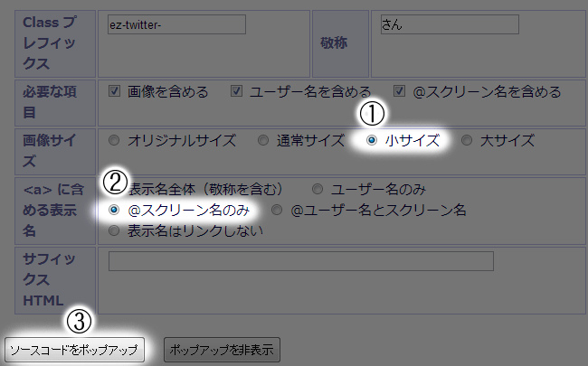Toggle the @スクリーン名を含める checkbox
This screenshot has width=588, height=366.
click(x=399, y=91)
